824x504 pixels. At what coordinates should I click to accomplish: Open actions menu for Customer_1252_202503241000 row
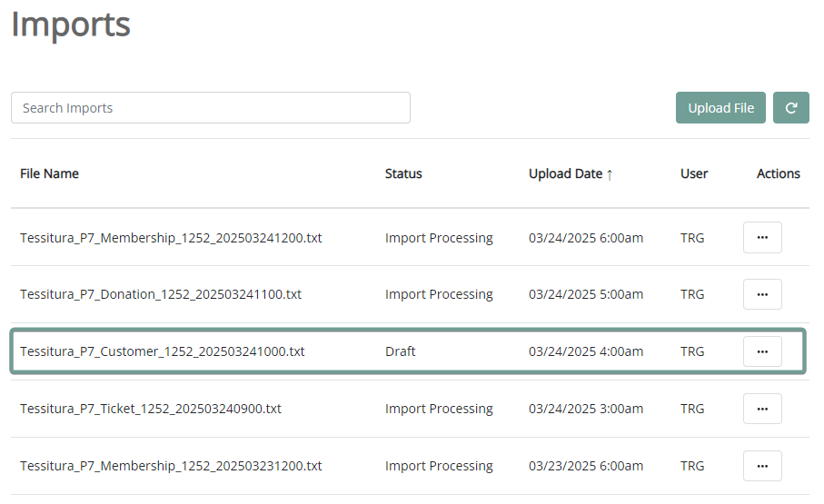762,351
